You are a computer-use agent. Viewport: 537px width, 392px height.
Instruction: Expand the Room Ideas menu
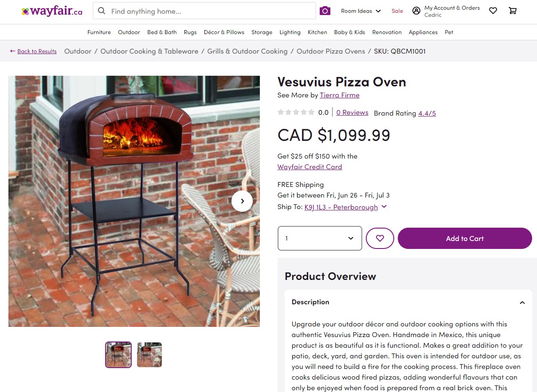tap(361, 11)
